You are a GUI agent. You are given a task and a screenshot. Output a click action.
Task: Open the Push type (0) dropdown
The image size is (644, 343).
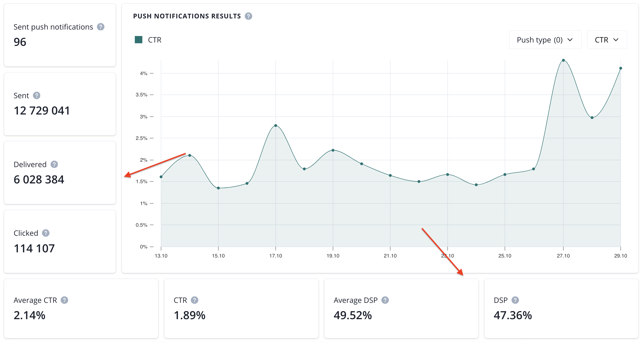click(x=545, y=40)
